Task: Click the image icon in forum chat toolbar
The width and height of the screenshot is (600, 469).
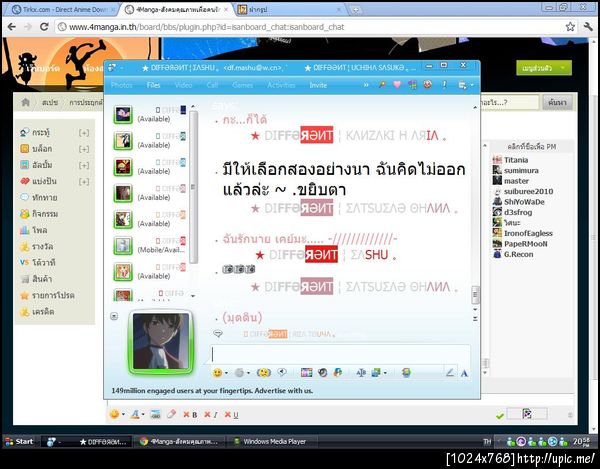Action: (155, 414)
